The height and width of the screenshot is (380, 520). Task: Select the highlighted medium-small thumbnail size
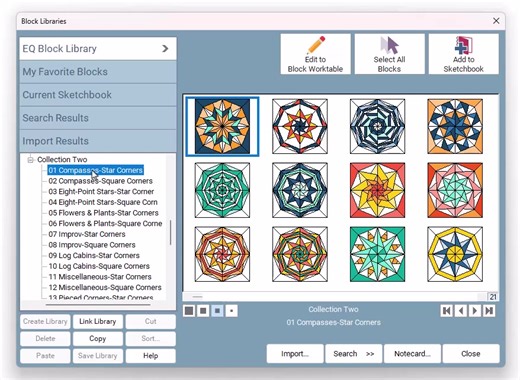point(217,311)
